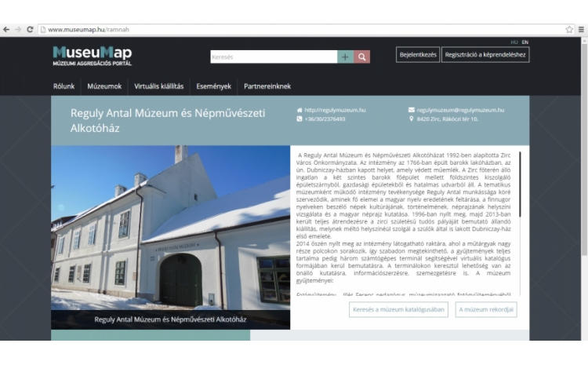Open the Virtuális kiállítás menu item
588x365 pixels.
coord(159,86)
